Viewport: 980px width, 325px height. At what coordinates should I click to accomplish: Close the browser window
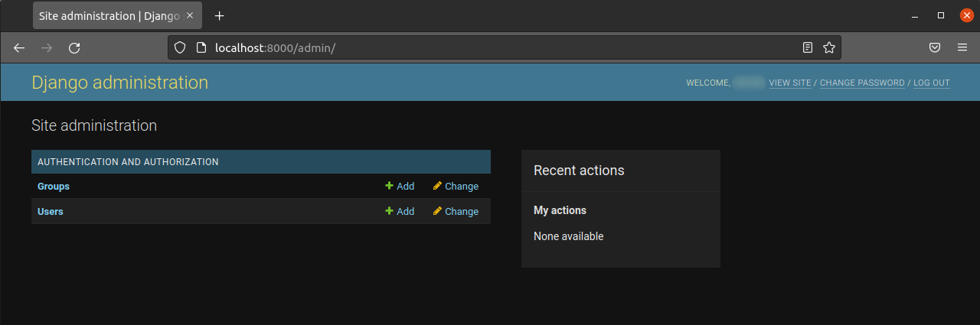point(967,15)
